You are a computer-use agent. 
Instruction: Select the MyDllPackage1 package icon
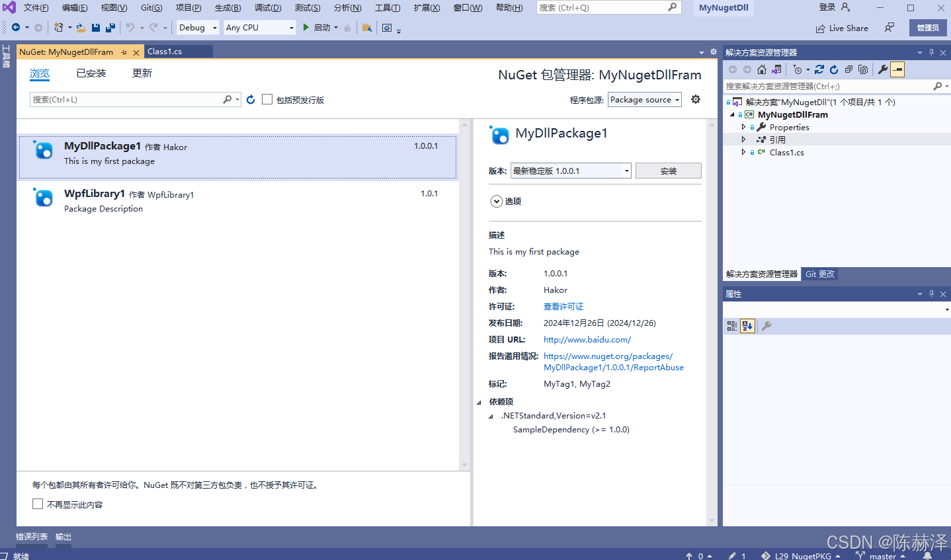(44, 150)
